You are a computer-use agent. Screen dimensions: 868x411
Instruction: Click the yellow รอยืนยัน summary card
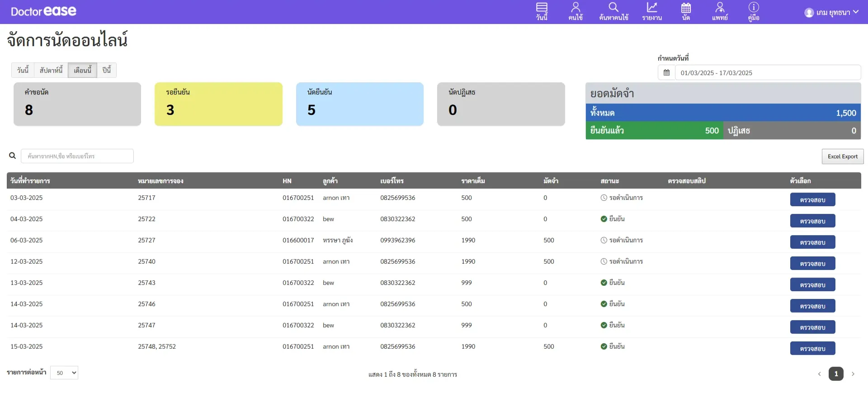(x=218, y=104)
